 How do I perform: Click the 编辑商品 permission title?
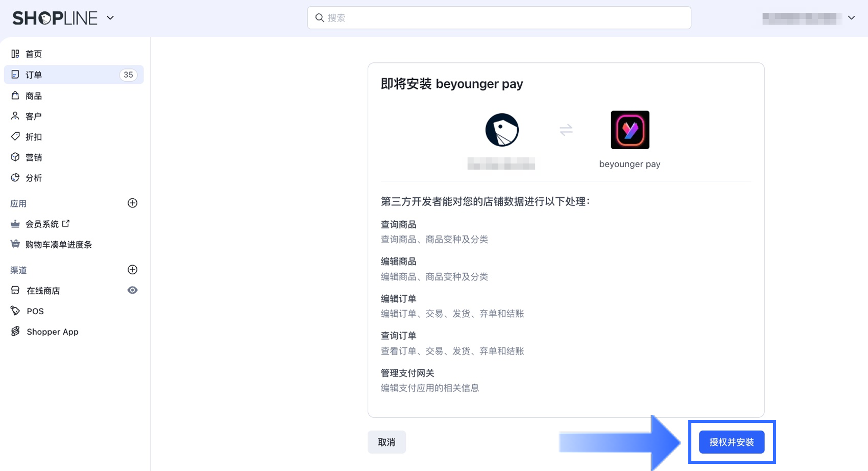tap(398, 262)
